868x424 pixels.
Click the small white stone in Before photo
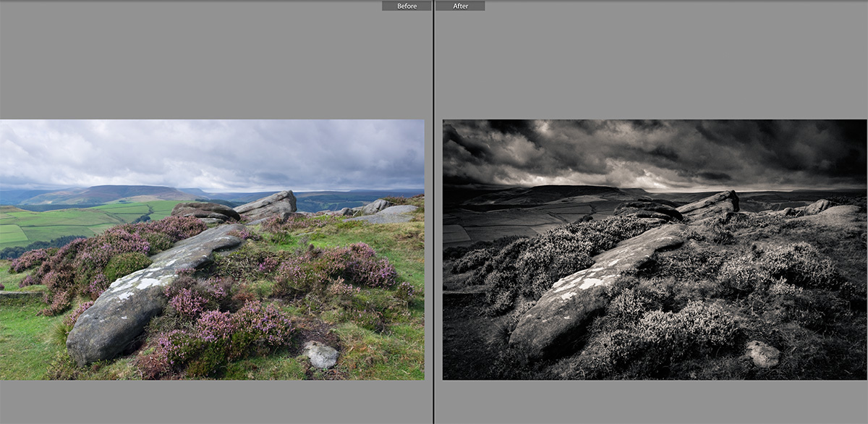[321, 355]
